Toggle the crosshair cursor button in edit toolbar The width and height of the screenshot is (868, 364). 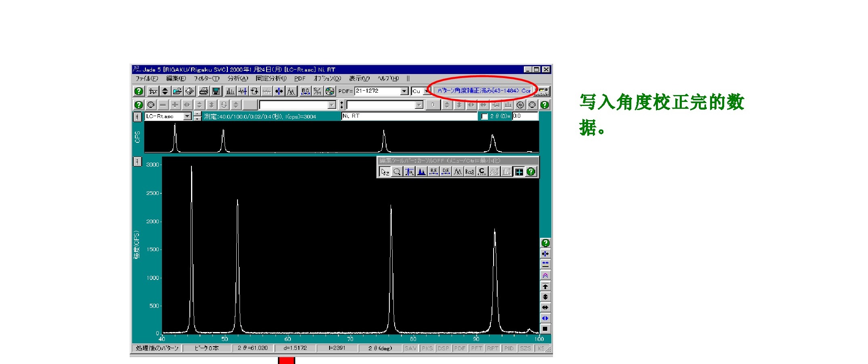(x=519, y=172)
